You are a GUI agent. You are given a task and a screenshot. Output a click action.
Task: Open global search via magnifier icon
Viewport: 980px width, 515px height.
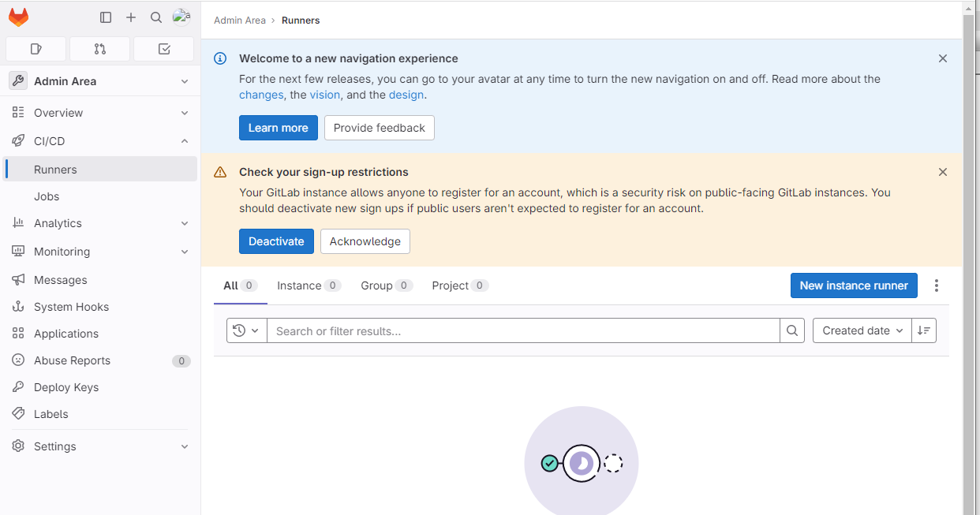156,17
